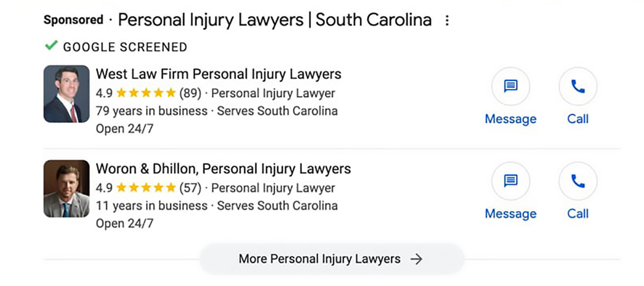This screenshot has height=286, width=644.
Task: Click the arrow inside More Personal Injury Lawyers
Action: tap(416, 259)
